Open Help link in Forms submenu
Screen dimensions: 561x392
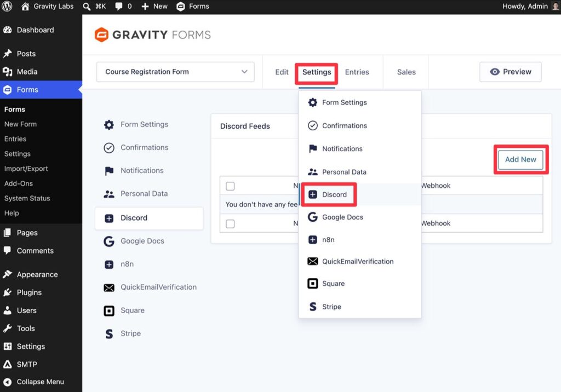click(x=12, y=213)
